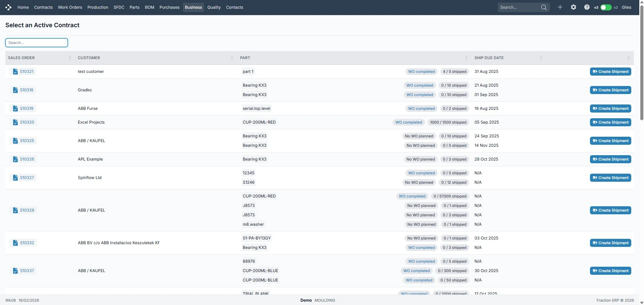Open sales order S10326 link
644x305 pixels.
[27, 159]
